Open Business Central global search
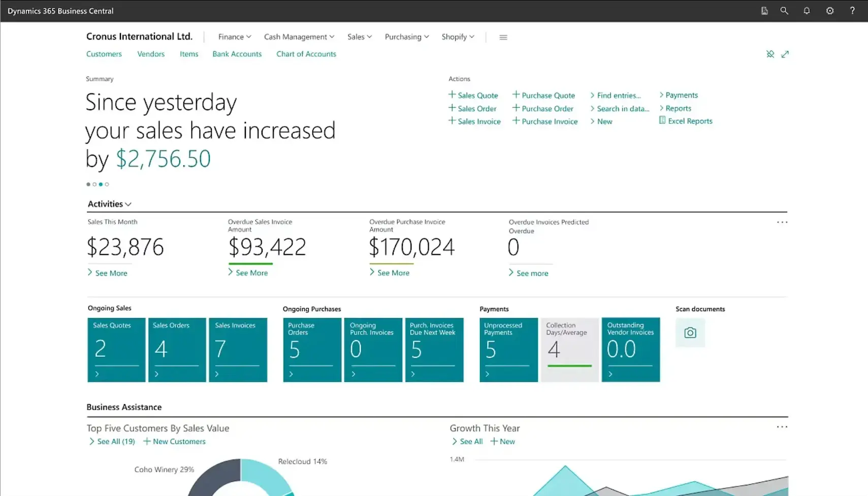The width and height of the screenshot is (868, 496). [784, 10]
